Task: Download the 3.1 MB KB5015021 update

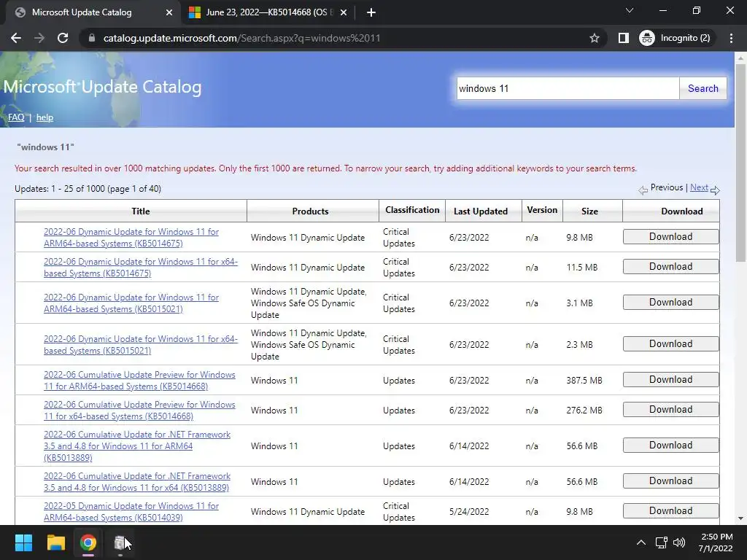Action: click(x=671, y=303)
